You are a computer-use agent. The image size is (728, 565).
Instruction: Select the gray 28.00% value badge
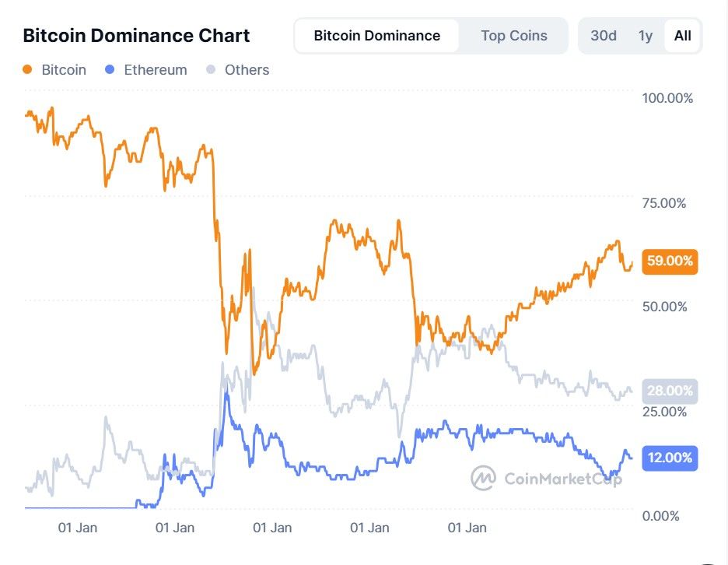(x=669, y=389)
